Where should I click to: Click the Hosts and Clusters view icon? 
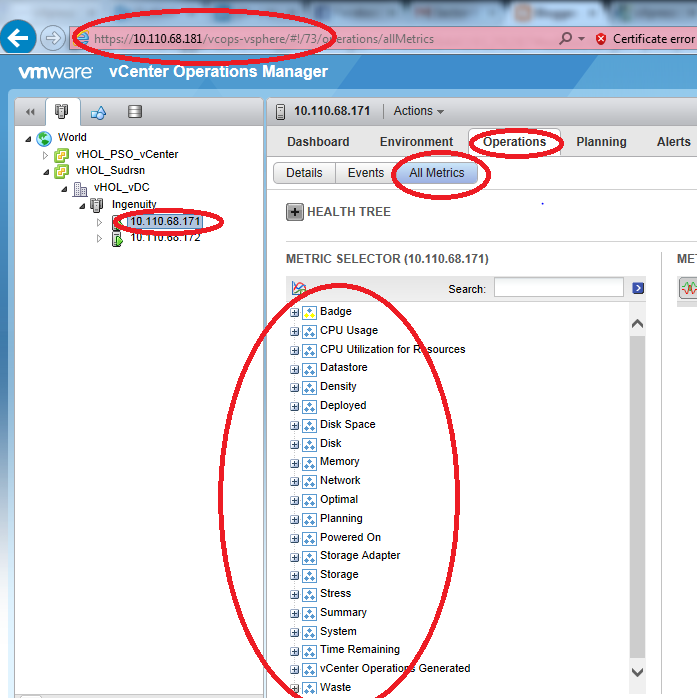[x=62, y=112]
